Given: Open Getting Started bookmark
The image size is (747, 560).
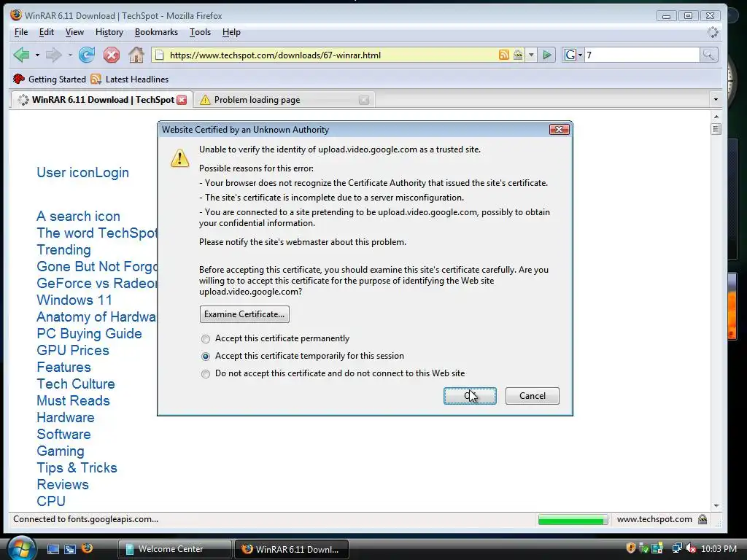Looking at the screenshot, I should pos(50,79).
